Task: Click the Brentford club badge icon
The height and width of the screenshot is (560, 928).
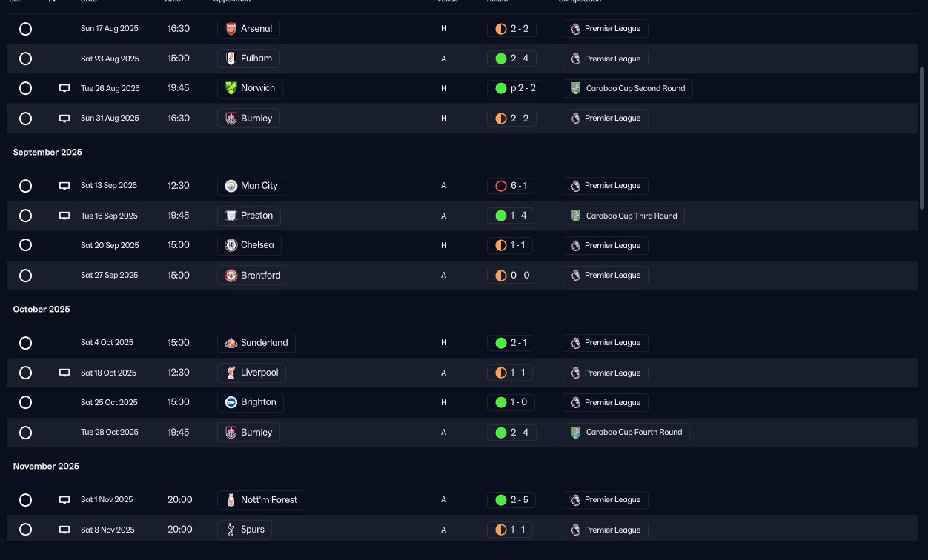Action: point(231,275)
